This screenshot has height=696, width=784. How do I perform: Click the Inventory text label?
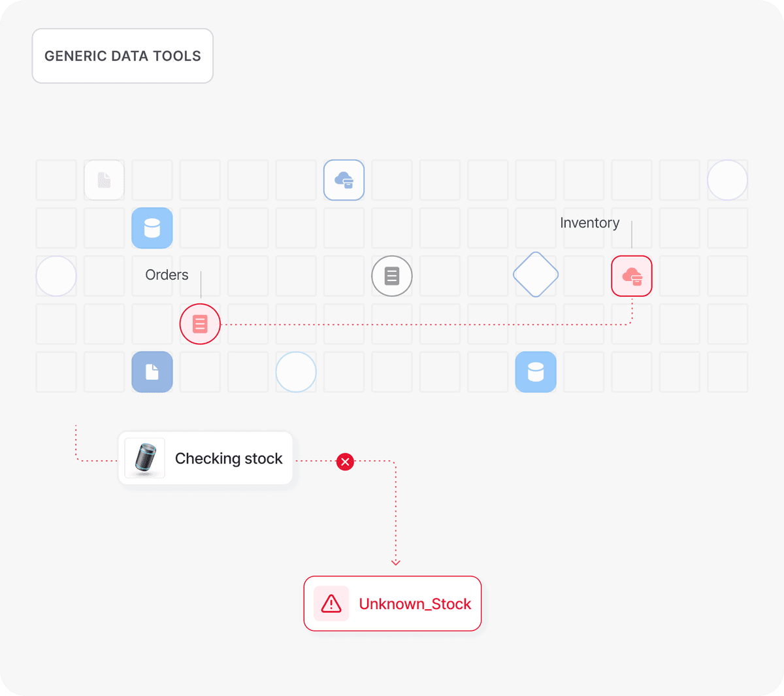[x=589, y=223]
